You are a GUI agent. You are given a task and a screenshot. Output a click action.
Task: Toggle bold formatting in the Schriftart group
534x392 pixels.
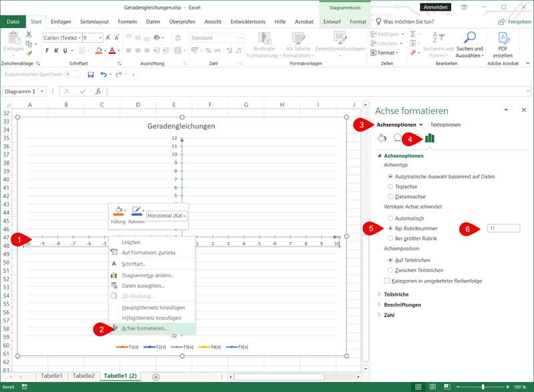(47, 49)
